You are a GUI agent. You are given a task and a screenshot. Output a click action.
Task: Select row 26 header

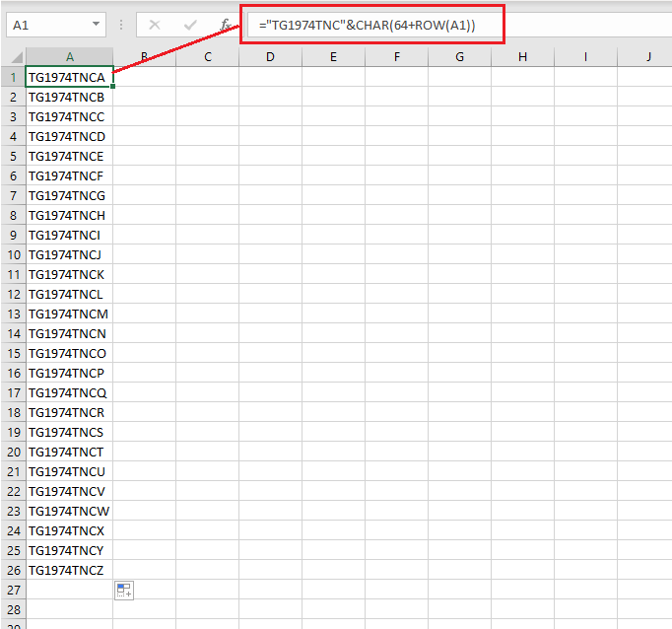pos(13,570)
